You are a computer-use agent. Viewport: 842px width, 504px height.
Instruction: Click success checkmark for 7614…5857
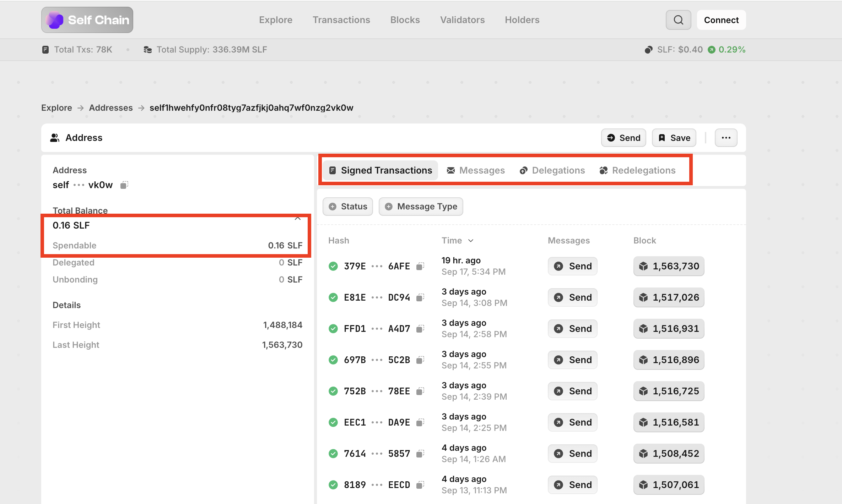333,454
